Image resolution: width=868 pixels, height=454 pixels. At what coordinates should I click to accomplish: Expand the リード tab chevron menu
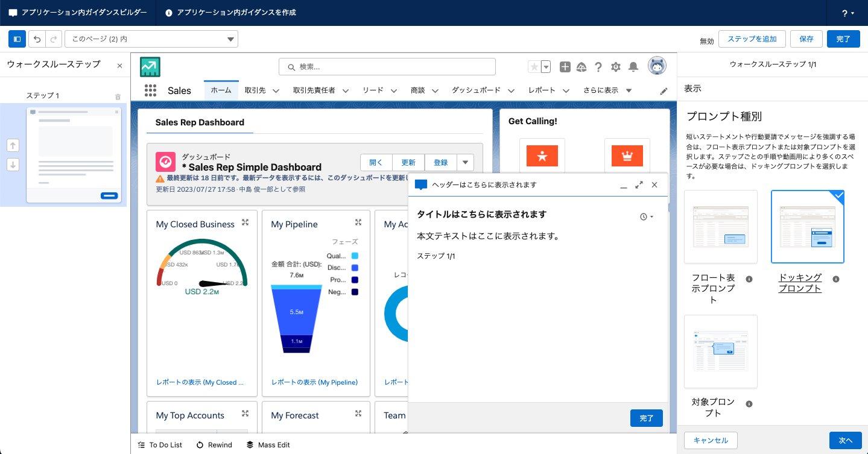pos(394,90)
